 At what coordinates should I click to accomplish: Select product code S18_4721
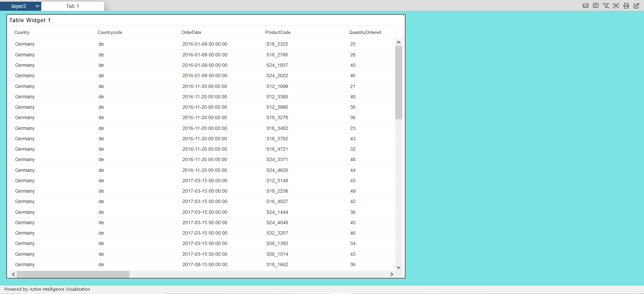[277, 149]
